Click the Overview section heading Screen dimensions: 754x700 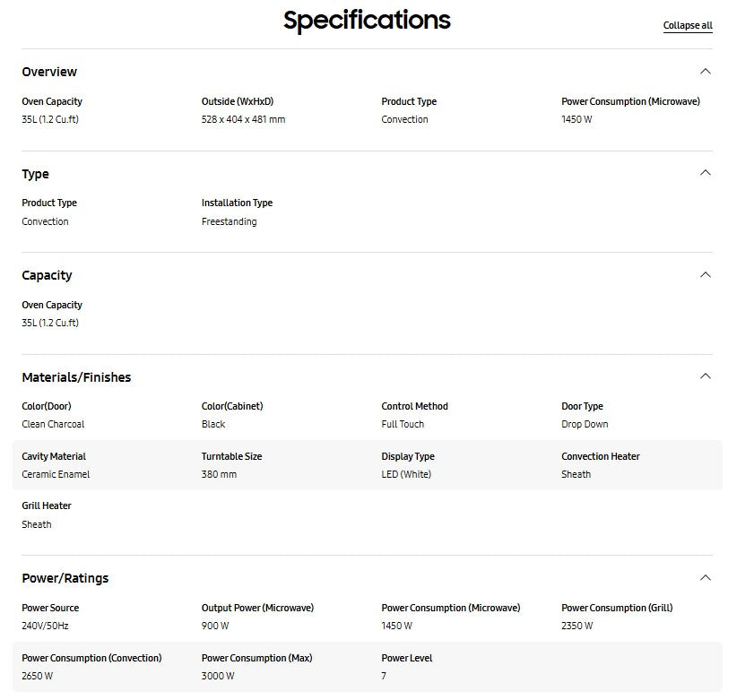(49, 72)
